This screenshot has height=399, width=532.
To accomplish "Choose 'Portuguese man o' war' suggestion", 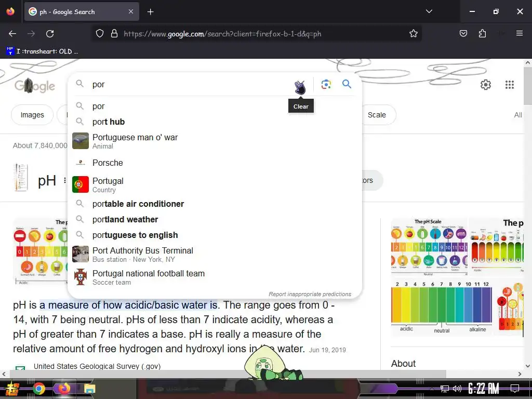I will 215,141.
